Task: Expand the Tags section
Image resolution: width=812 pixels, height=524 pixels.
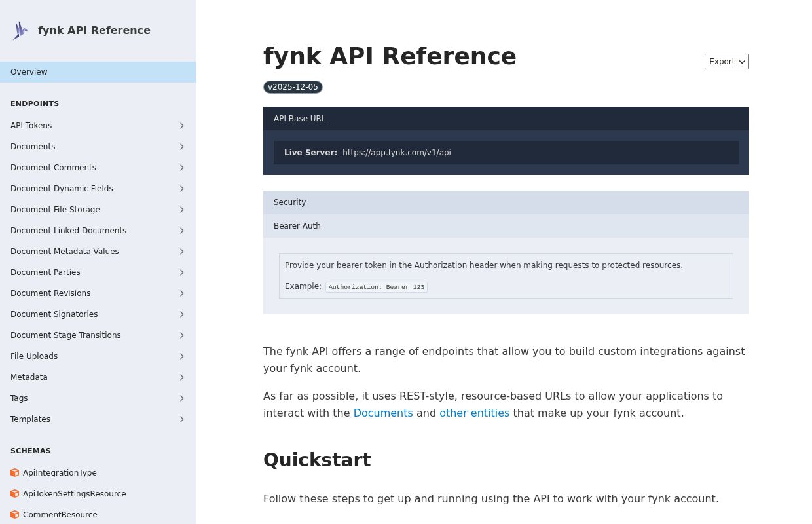Action: [182, 398]
